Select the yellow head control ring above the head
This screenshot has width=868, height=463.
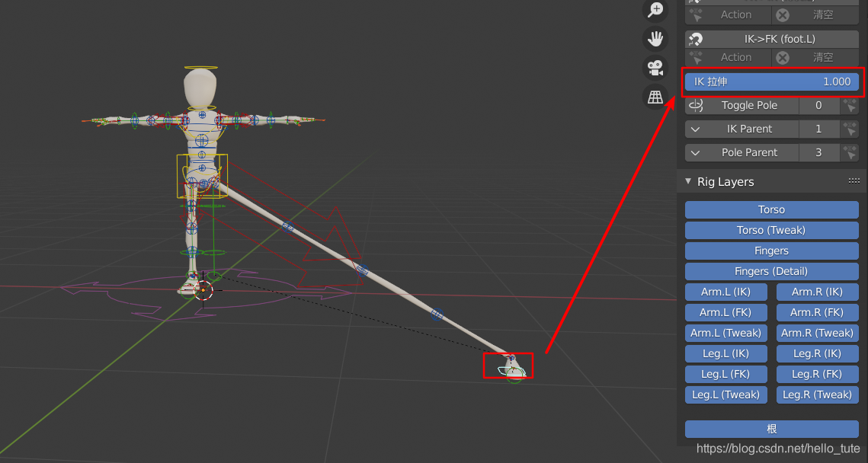tap(201, 68)
